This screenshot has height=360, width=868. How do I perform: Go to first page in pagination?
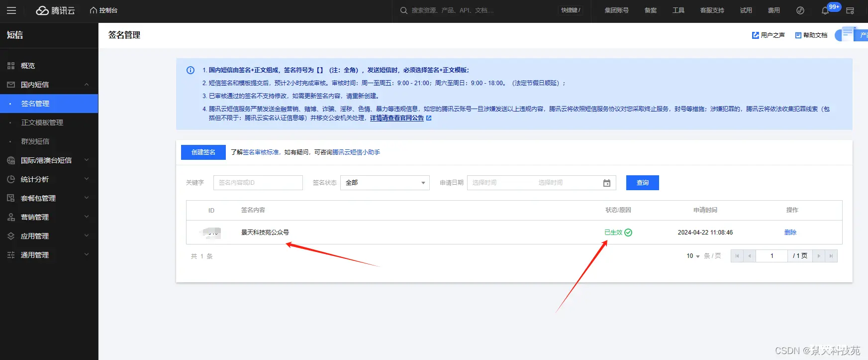[x=737, y=256]
